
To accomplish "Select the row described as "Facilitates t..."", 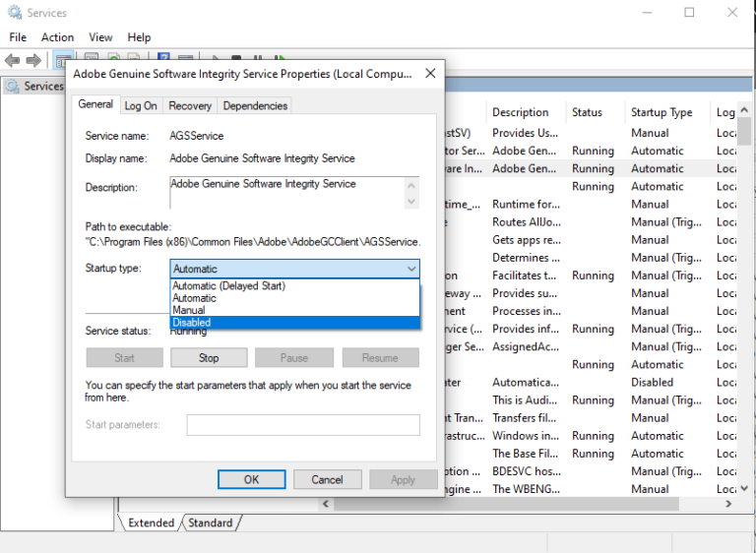I will (x=590, y=276).
